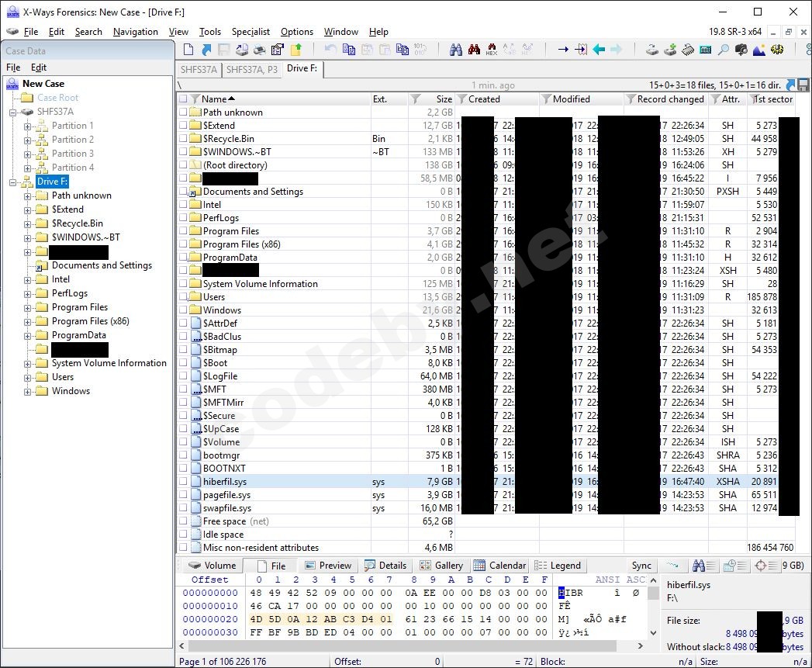This screenshot has width=812, height=668.
Task: Click the magnifier icon in toolbar
Action: pyautogui.click(x=724, y=50)
